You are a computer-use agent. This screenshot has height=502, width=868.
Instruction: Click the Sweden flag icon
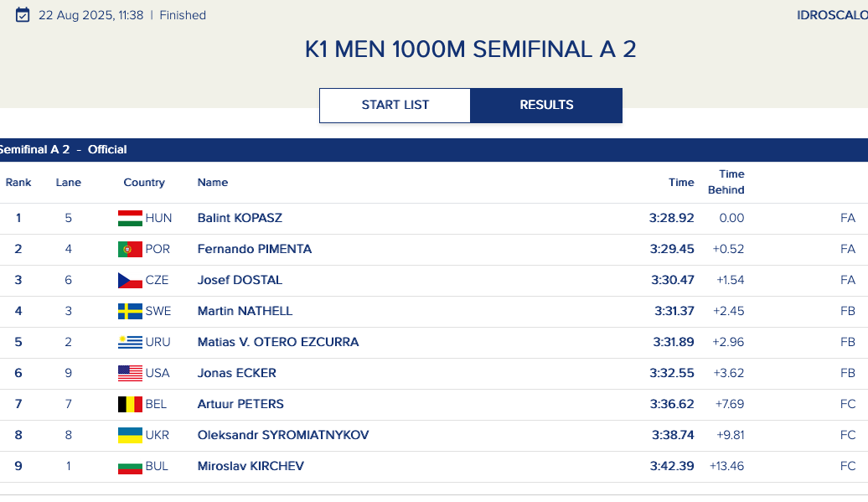pos(130,311)
